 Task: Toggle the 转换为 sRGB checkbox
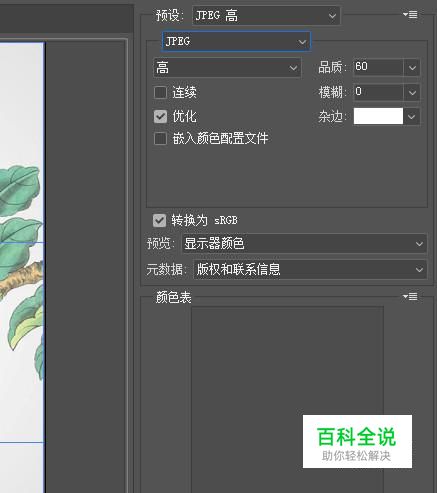point(159,221)
